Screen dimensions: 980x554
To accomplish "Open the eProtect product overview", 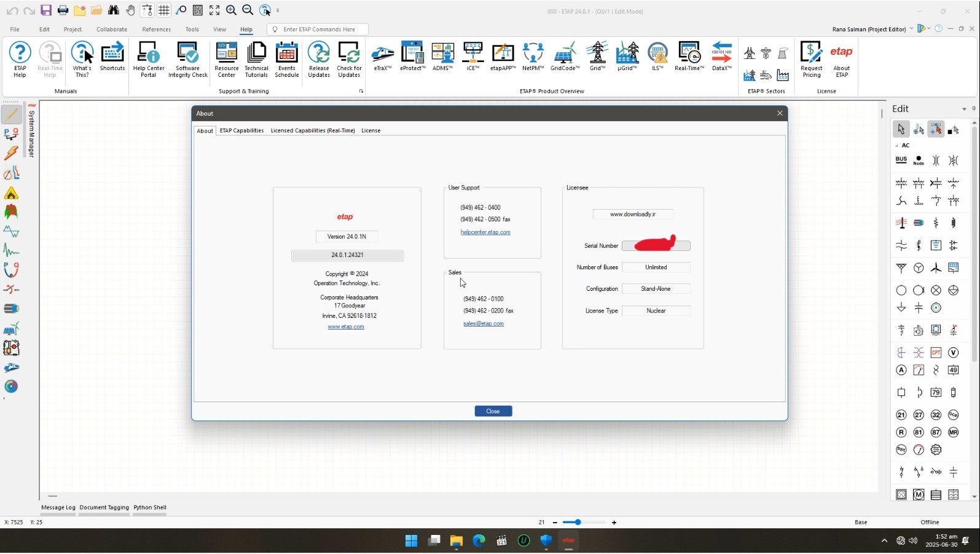I will (412, 57).
